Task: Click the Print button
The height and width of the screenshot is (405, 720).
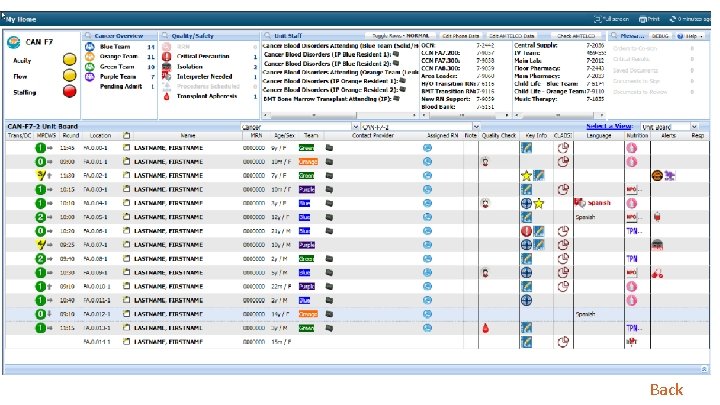Action: pos(649,19)
